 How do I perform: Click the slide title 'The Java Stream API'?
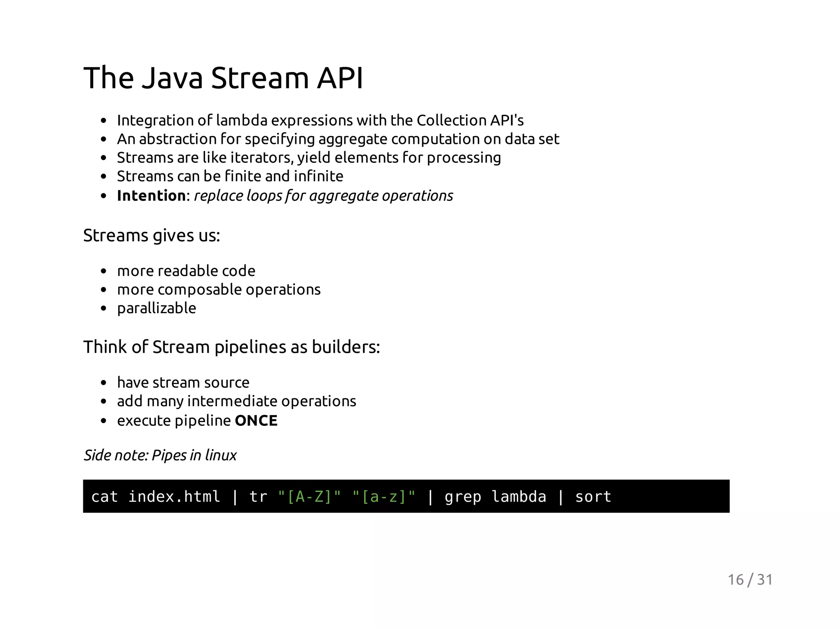coord(223,77)
